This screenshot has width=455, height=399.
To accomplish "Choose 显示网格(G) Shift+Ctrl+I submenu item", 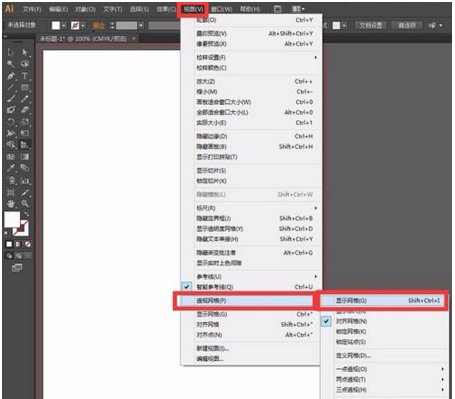I will click(383, 300).
